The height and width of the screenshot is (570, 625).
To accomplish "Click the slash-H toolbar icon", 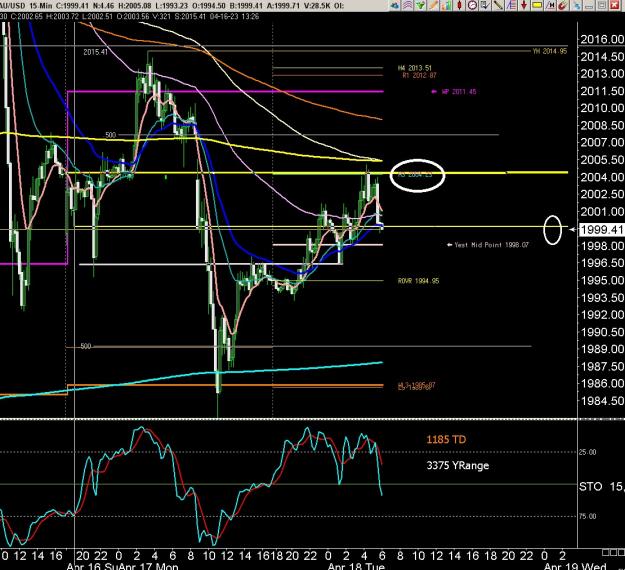I will 550,6.
